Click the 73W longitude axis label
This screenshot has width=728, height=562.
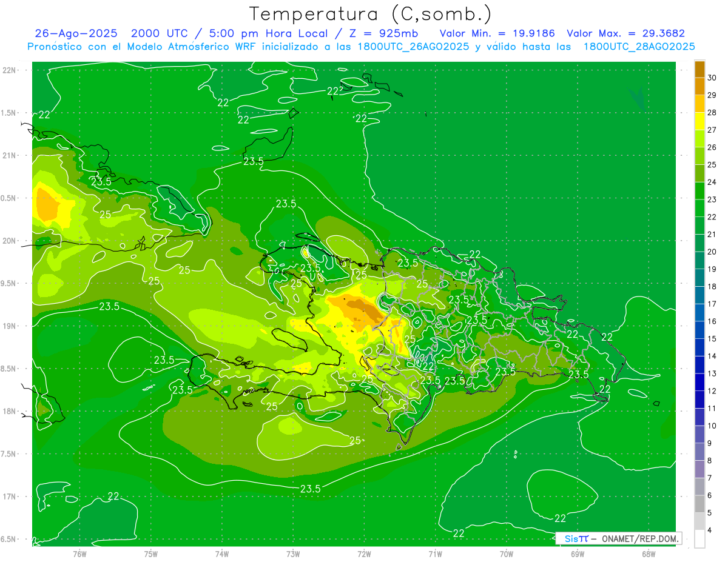[x=293, y=554]
